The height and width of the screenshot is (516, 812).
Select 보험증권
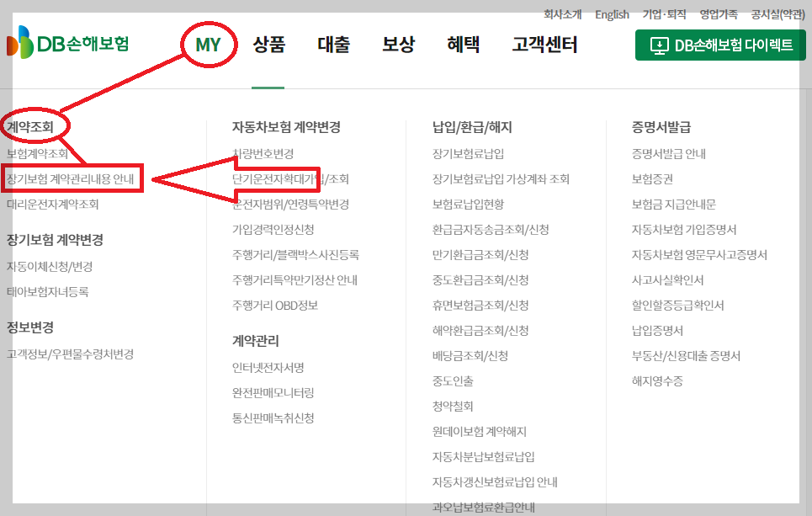(652, 179)
